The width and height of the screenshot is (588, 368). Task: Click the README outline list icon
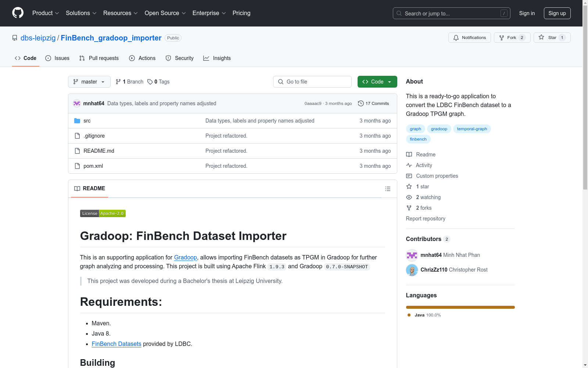pos(387,189)
